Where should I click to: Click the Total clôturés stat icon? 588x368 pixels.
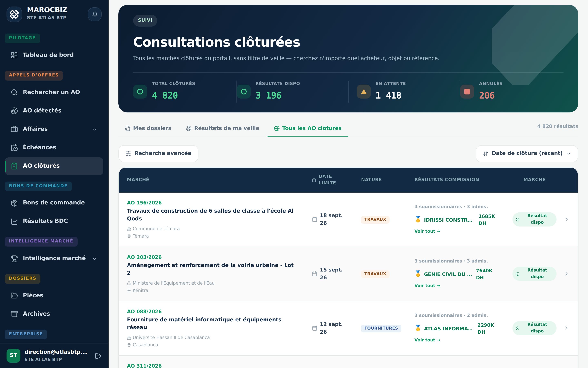(140, 92)
